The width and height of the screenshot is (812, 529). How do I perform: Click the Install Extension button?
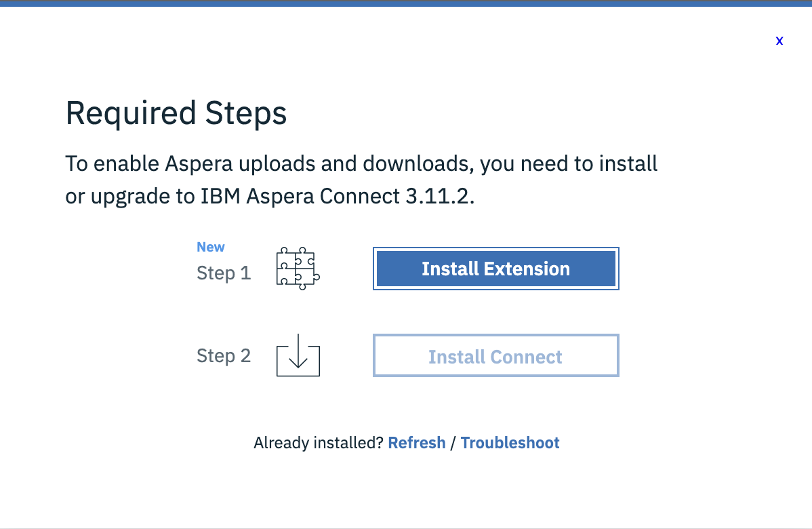tap(495, 268)
